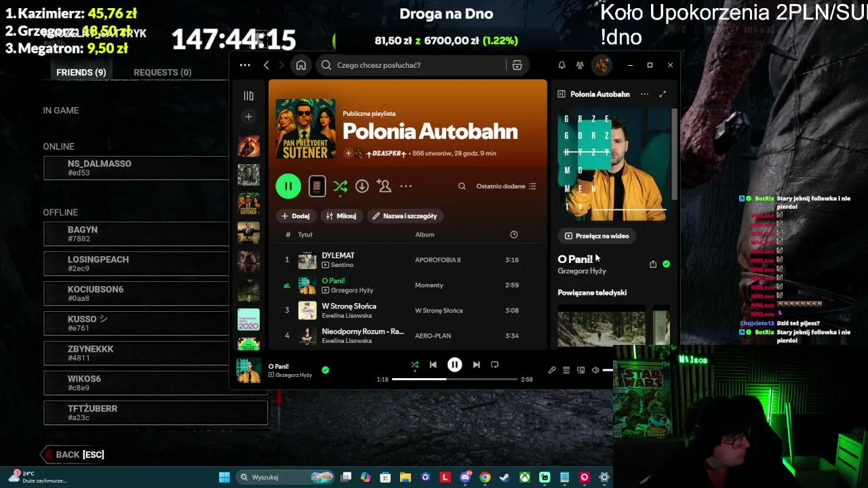This screenshot has height=488, width=868.
Task: Click BACK [ESC] in the game
Action: 73,454
